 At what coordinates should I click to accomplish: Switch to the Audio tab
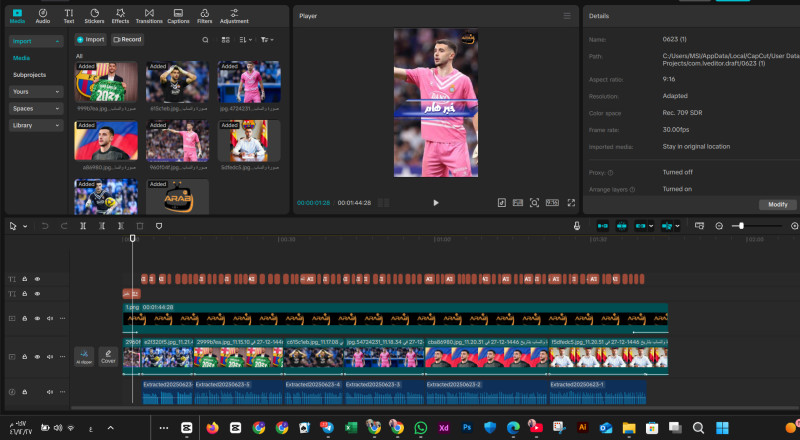tap(43, 15)
